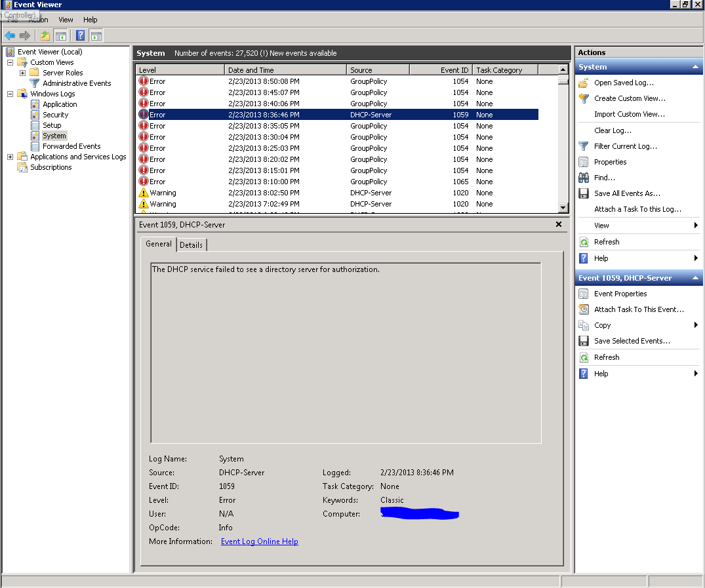This screenshot has width=705, height=588.
Task: Expand Applications and Services Logs
Action: (x=9, y=157)
